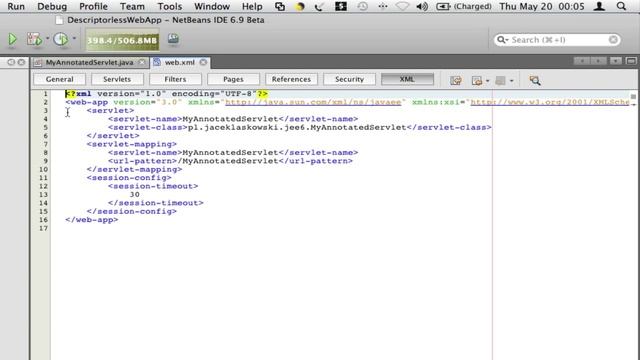The width and height of the screenshot is (640, 360).
Task: Click the battery Charged status icon
Action: (x=464, y=7)
